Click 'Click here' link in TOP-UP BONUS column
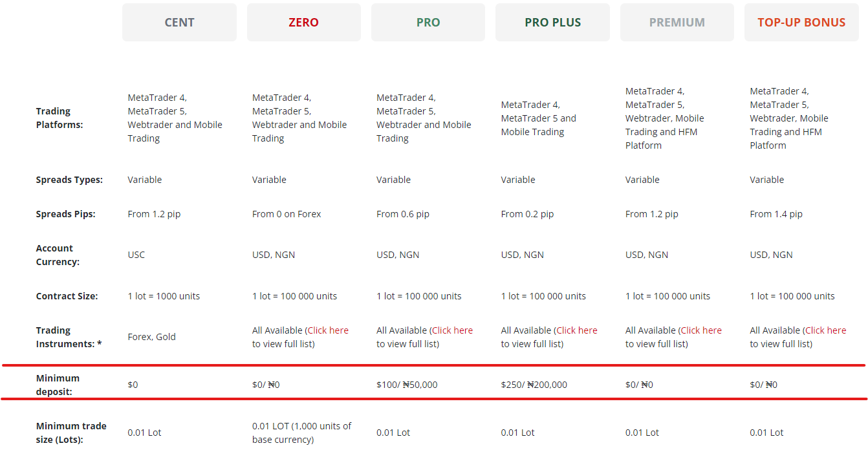Screen dimensions: 868x450 tap(825, 330)
